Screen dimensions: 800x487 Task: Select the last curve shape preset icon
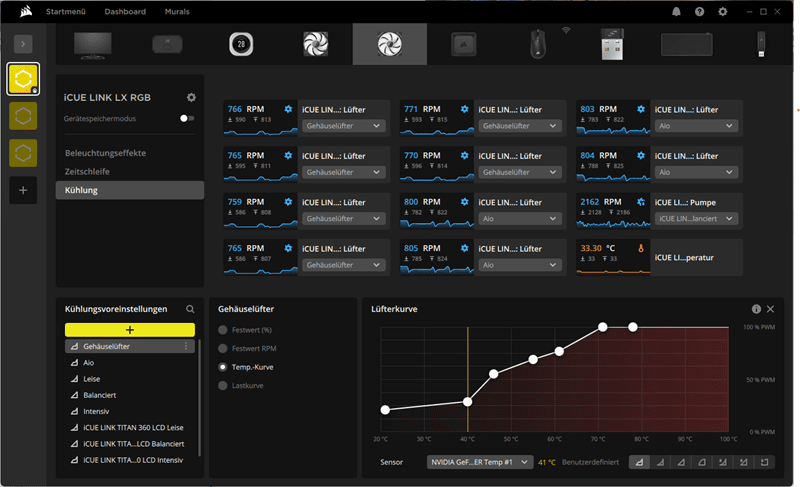(x=764, y=462)
